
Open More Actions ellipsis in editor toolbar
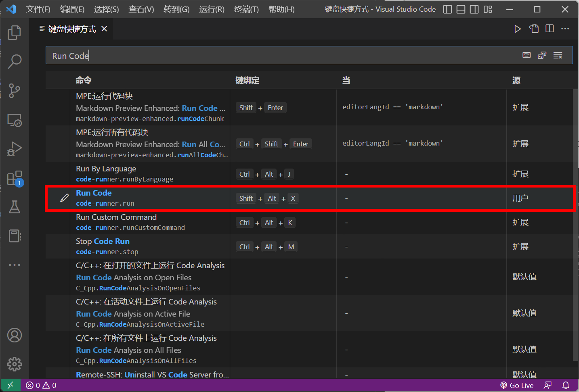(565, 29)
